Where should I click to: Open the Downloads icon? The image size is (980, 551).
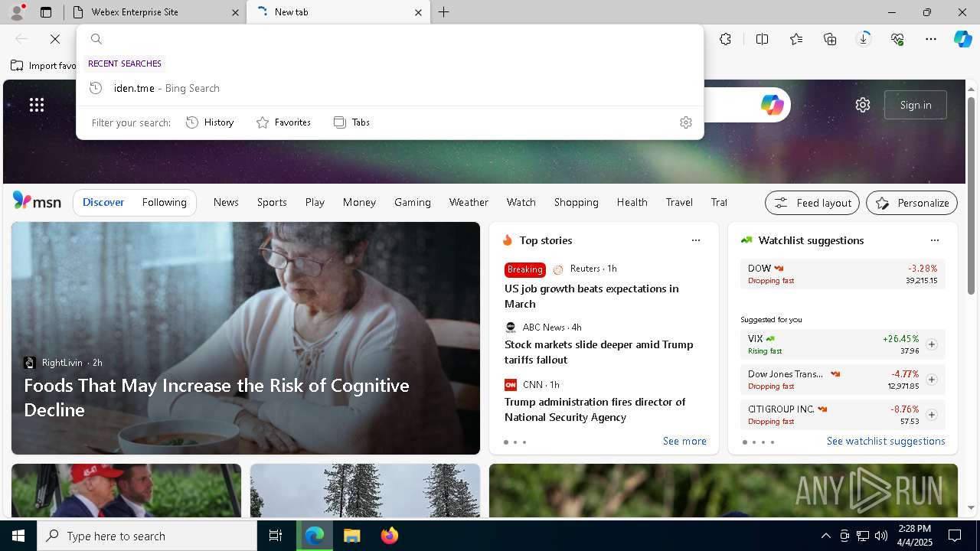click(864, 39)
